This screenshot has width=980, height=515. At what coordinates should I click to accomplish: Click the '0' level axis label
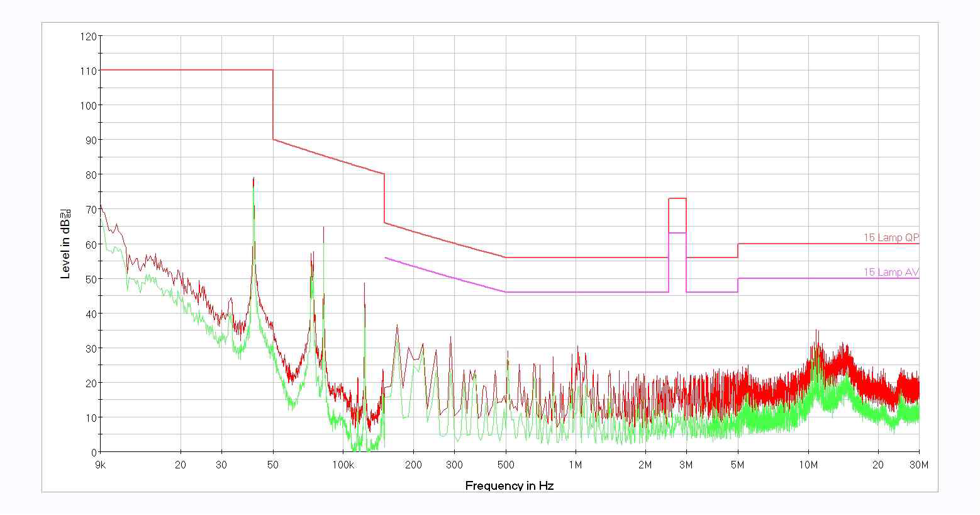point(94,453)
